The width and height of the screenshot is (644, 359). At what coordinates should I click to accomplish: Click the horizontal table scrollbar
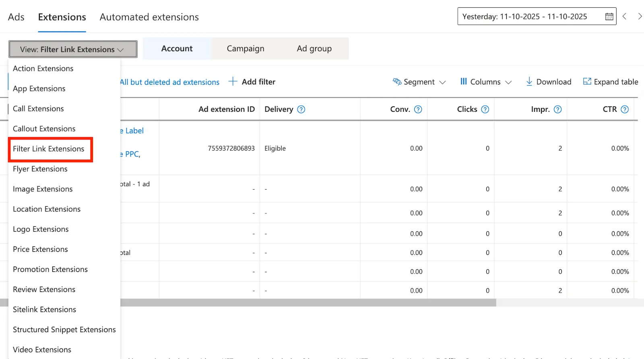tap(308, 303)
